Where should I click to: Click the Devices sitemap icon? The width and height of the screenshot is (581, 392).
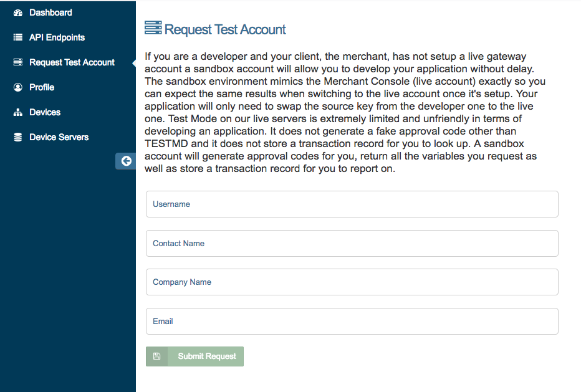[17, 112]
